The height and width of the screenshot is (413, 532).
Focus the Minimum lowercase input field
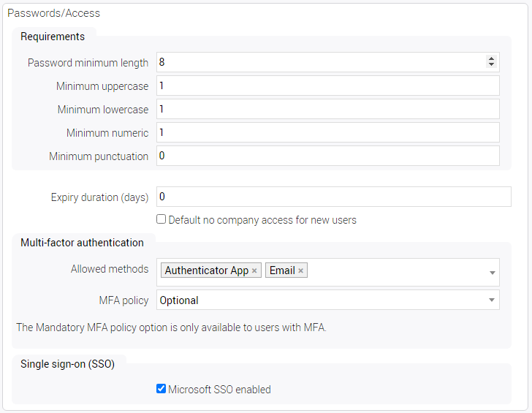click(x=328, y=110)
